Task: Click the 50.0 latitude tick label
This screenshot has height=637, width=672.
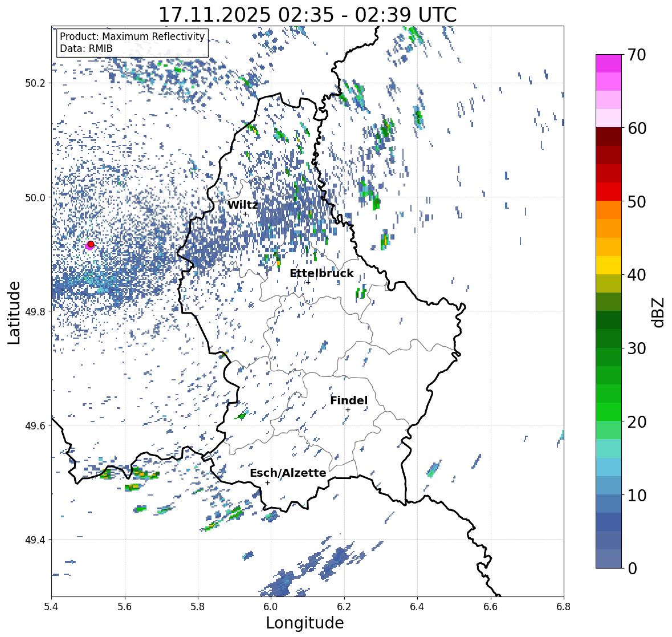Action: coord(35,197)
